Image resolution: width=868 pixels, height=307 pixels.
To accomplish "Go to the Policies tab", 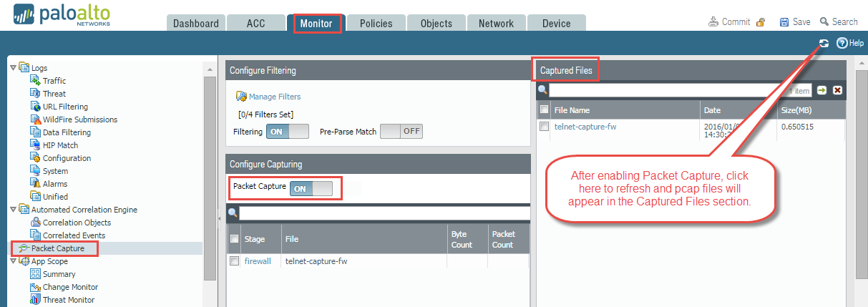I will [x=376, y=23].
